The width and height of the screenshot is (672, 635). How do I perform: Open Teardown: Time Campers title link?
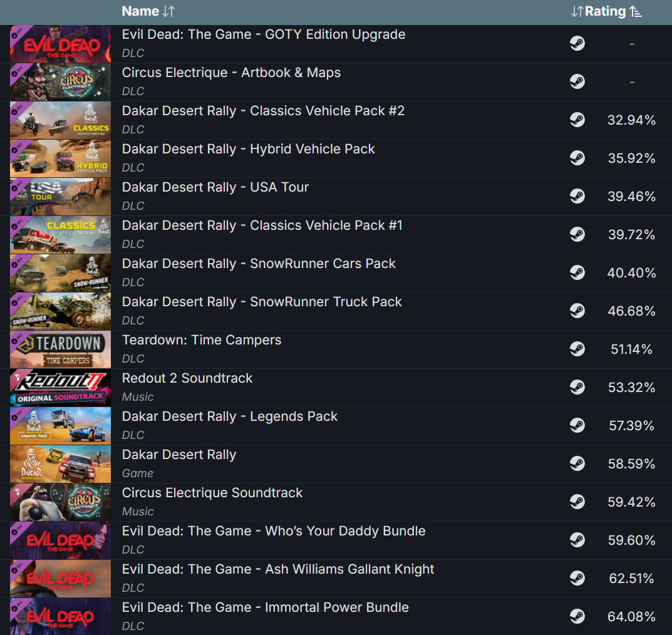(x=202, y=340)
